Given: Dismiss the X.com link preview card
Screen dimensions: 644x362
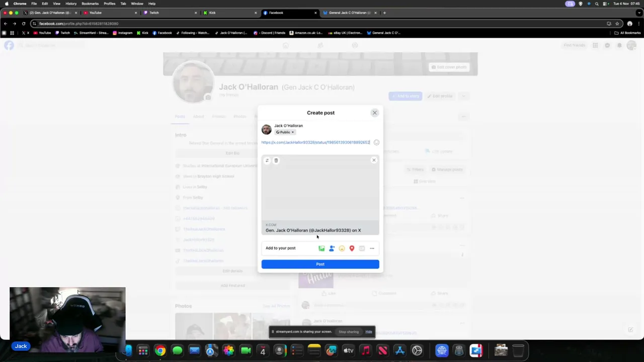Looking at the screenshot, I should coord(374,160).
